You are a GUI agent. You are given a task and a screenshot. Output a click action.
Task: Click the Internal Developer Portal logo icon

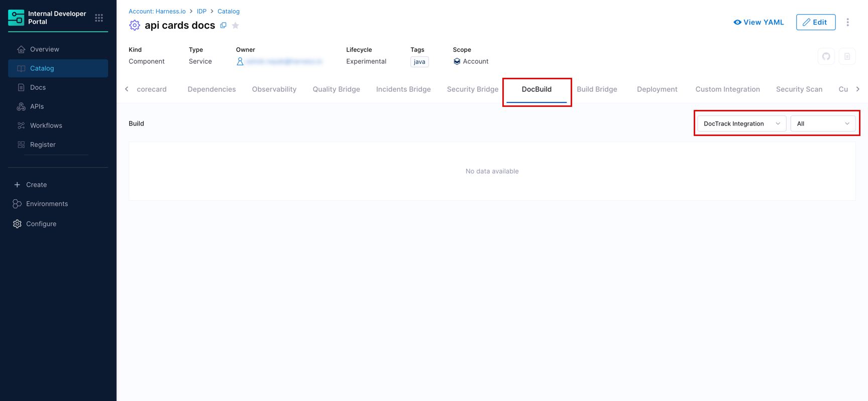16,18
